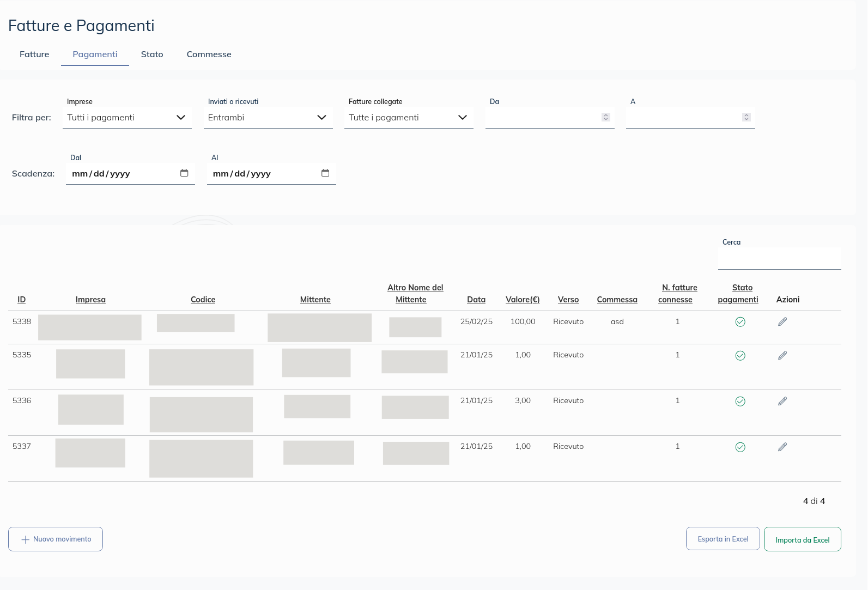Image resolution: width=868 pixels, height=590 pixels.
Task: Expand the Imprese filter dropdown
Action: point(127,118)
